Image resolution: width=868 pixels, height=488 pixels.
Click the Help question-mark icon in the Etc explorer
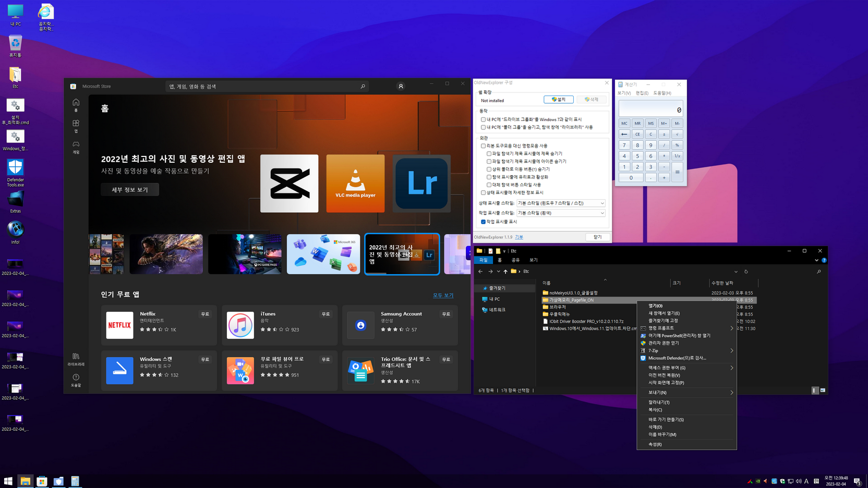[824, 260]
